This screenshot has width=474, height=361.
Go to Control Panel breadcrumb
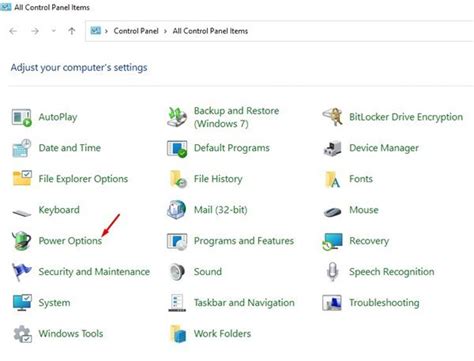tap(136, 31)
